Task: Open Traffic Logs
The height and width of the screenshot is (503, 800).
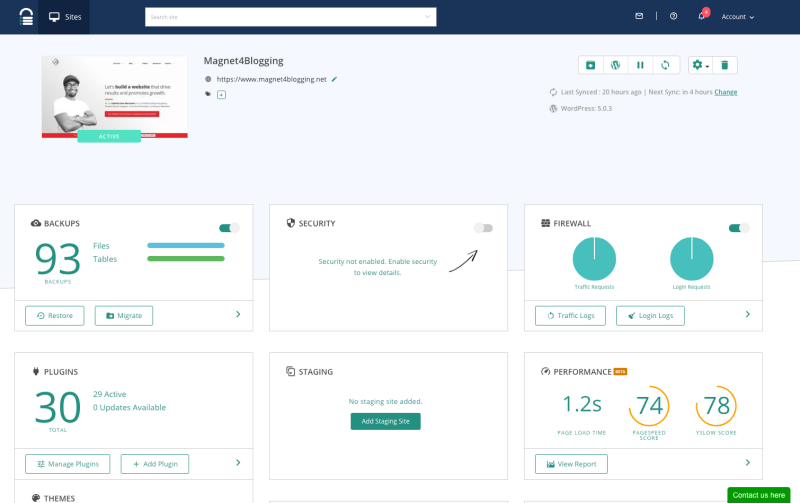Action: 570,316
